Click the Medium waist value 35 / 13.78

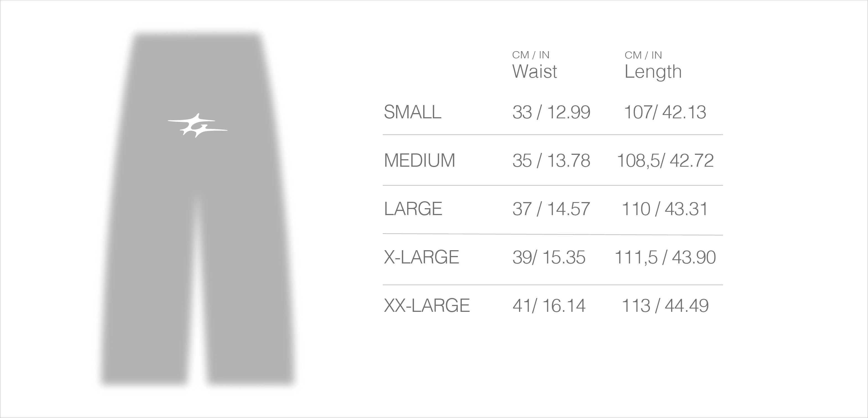pyautogui.click(x=551, y=160)
